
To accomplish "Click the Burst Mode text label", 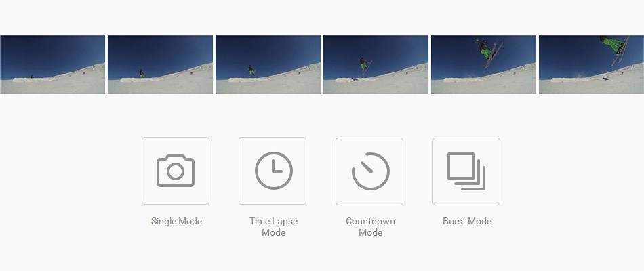I will (467, 222).
